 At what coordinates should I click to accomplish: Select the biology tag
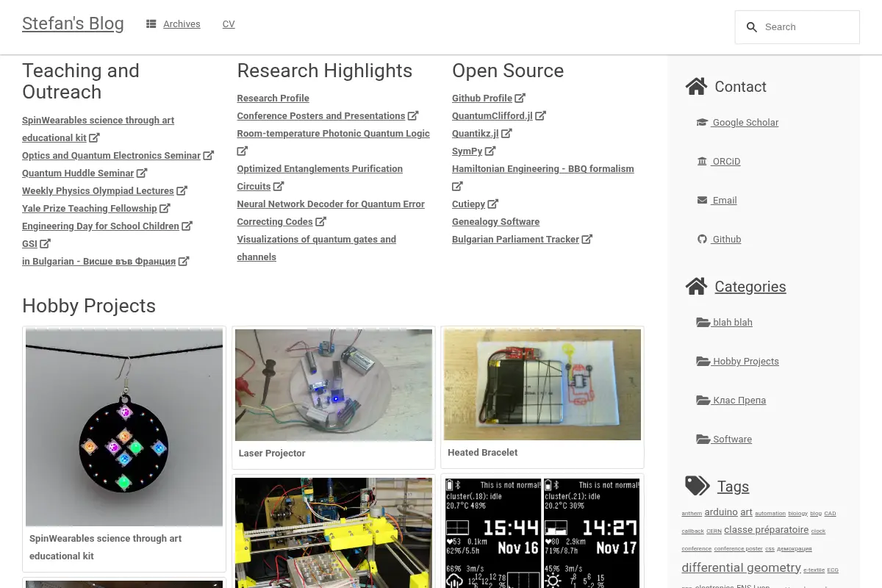click(797, 514)
